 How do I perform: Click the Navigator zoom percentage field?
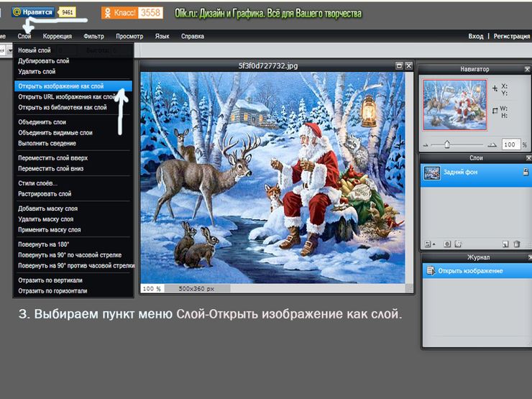510,145
